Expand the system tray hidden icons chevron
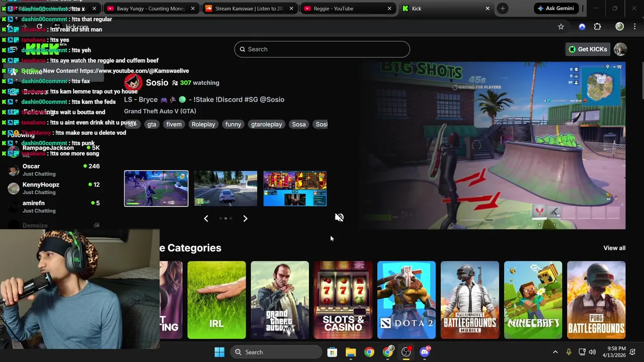 pos(555,352)
